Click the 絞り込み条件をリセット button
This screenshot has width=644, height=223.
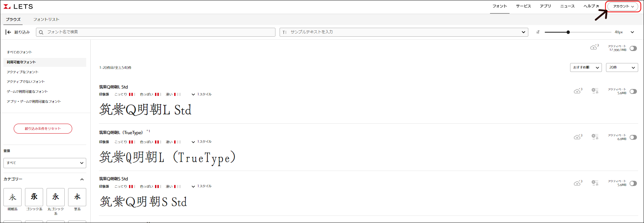(43, 128)
